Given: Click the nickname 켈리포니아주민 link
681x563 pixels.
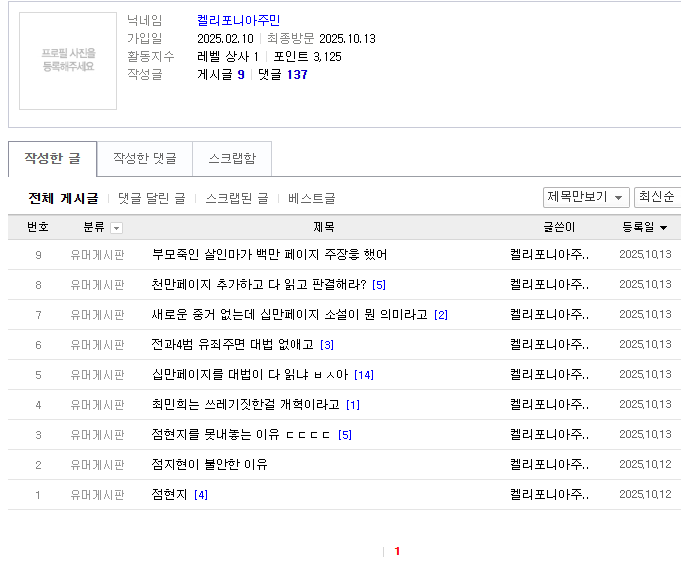Looking at the screenshot, I should [238, 20].
